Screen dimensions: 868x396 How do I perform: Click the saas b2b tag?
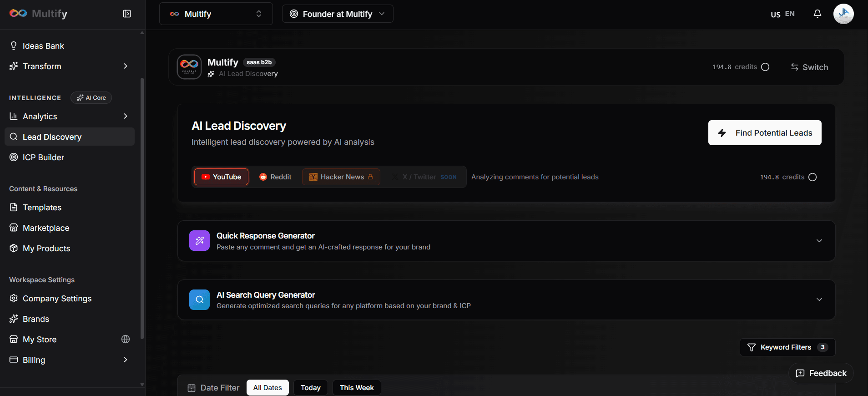(259, 62)
